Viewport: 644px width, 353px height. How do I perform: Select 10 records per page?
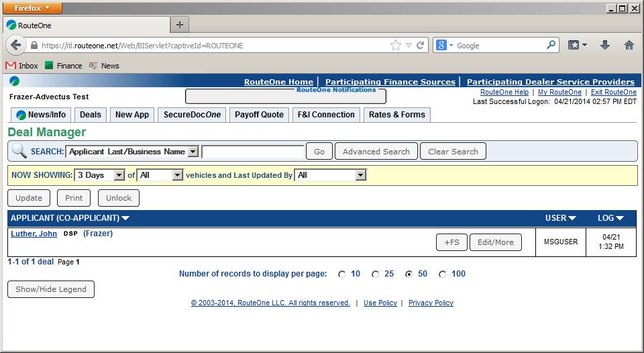coord(341,274)
